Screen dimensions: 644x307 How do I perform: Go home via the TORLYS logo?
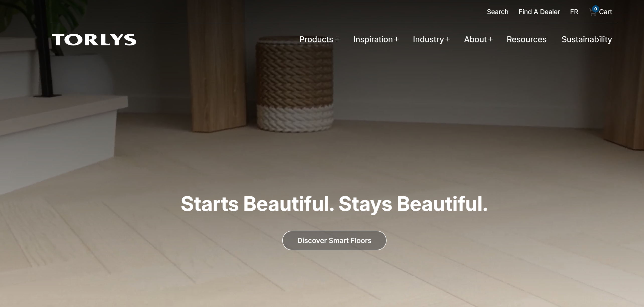coord(94,40)
